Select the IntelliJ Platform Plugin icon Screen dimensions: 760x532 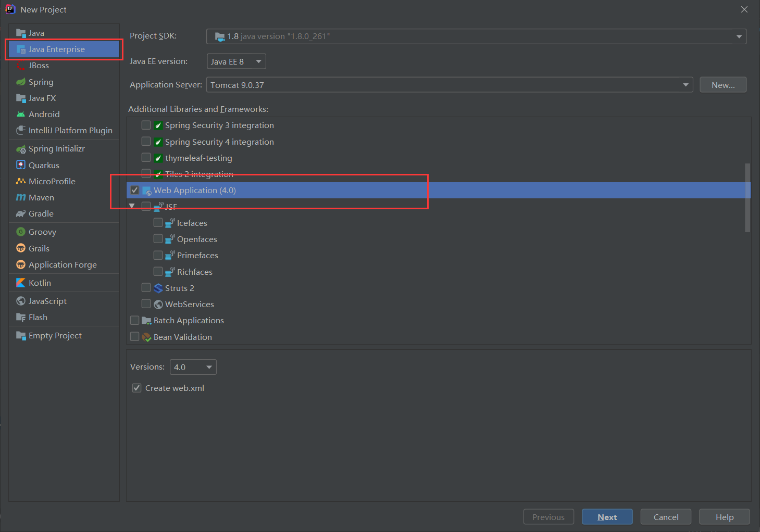click(21, 130)
